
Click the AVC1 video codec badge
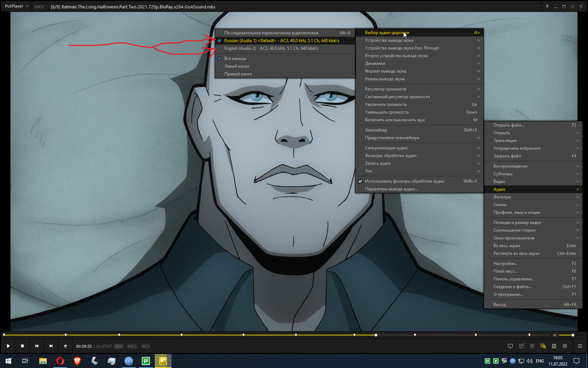[x=132, y=346]
